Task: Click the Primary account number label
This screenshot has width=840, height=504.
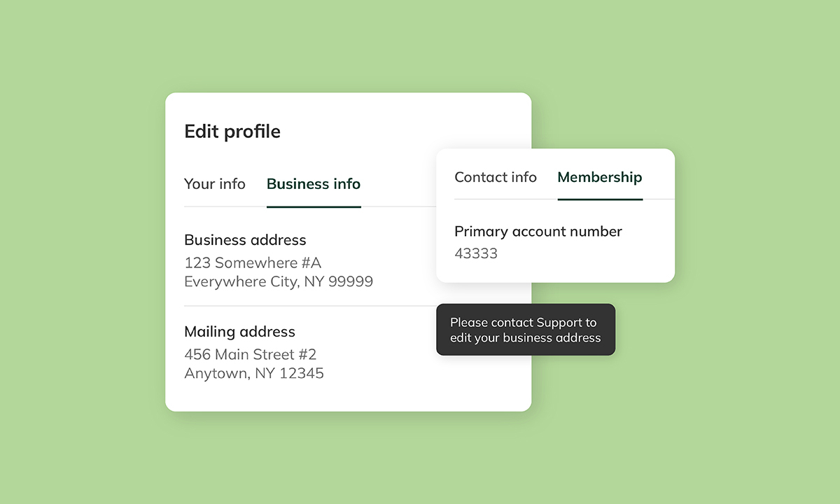Action: (538, 231)
